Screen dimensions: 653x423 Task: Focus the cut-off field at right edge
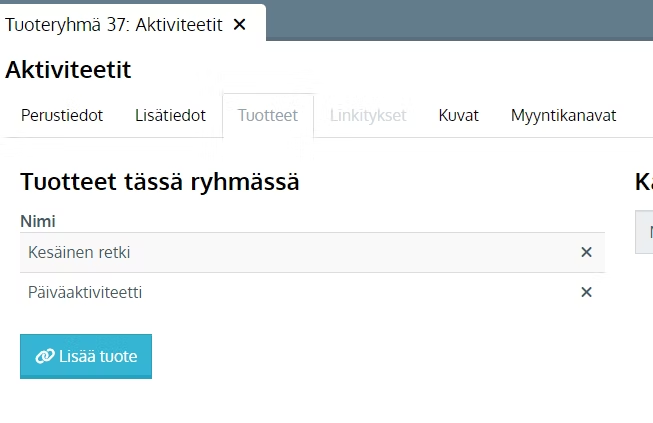645,233
